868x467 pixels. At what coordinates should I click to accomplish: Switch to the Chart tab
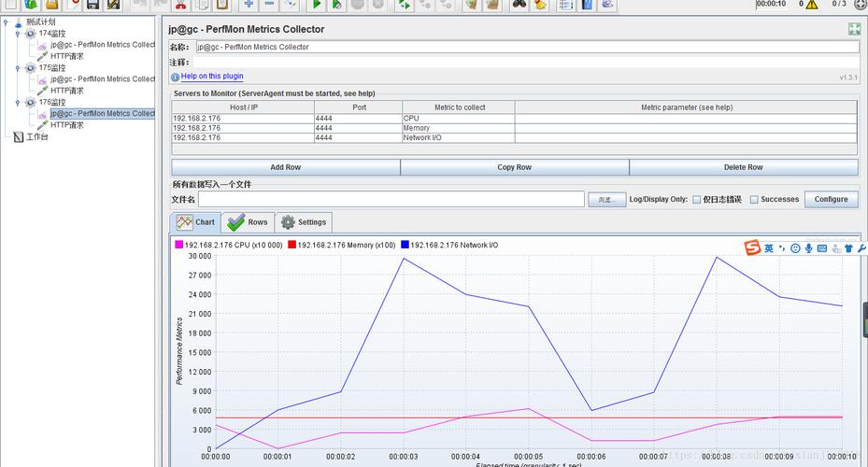pos(195,222)
